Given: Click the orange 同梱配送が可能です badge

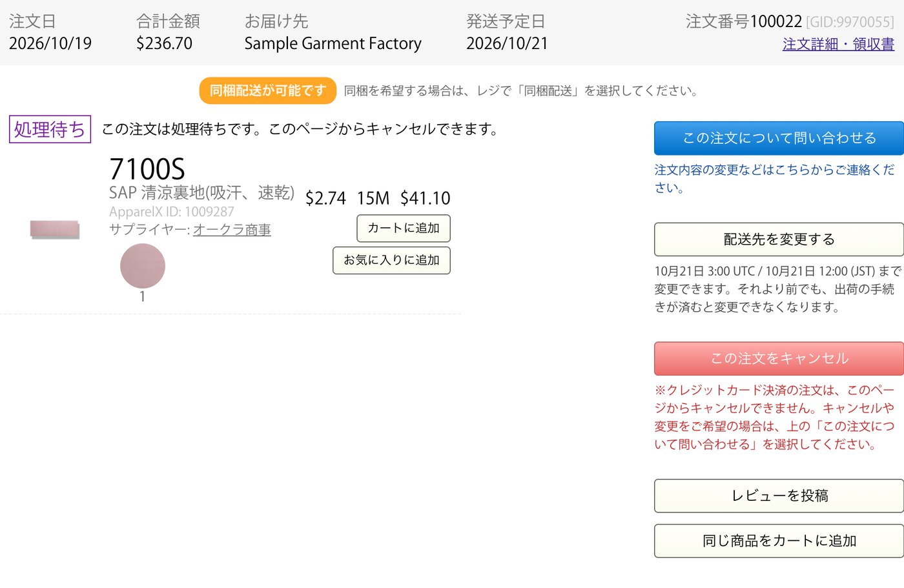Looking at the screenshot, I should 268,90.
